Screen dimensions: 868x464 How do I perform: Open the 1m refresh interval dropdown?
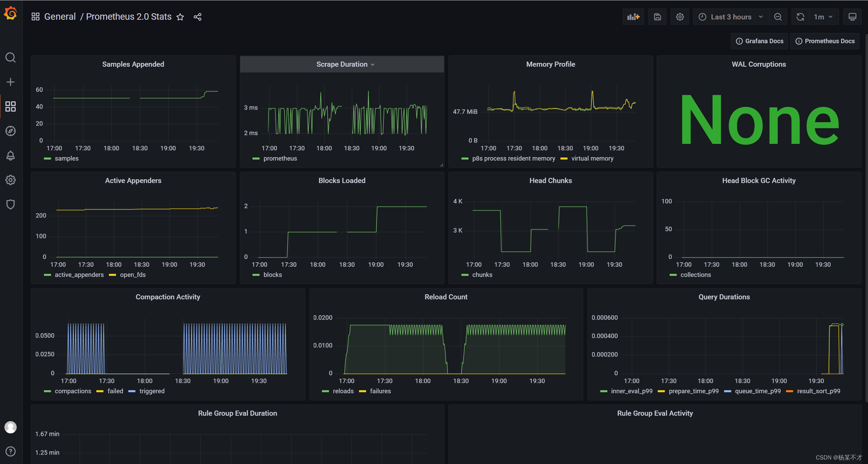pyautogui.click(x=823, y=17)
